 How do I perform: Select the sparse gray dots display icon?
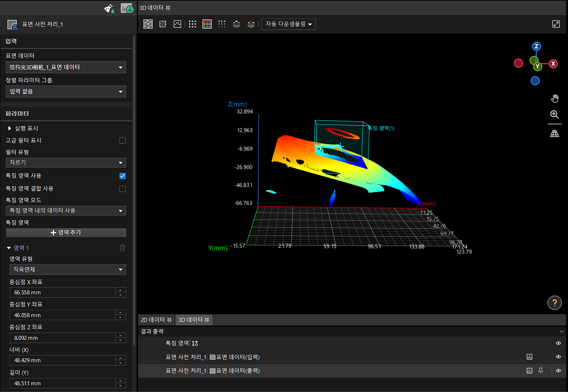click(222, 24)
